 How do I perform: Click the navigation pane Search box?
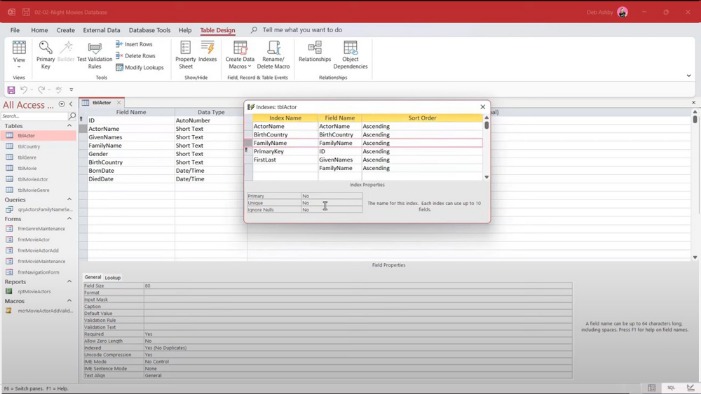coord(34,116)
